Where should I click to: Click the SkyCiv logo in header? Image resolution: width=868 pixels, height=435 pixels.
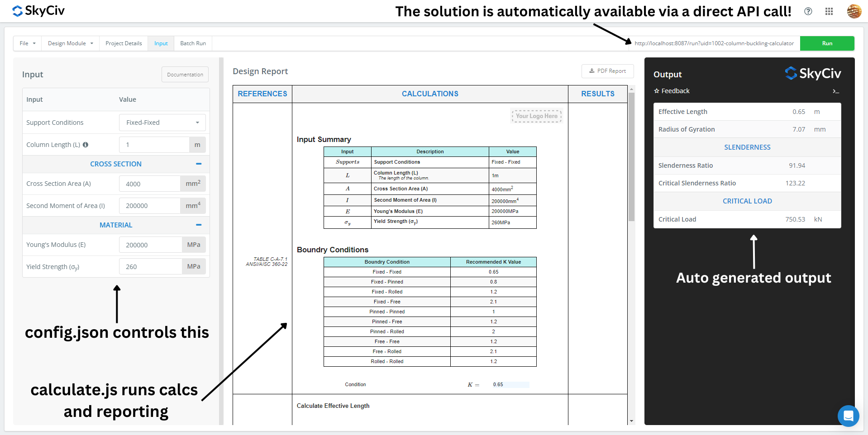click(x=38, y=11)
